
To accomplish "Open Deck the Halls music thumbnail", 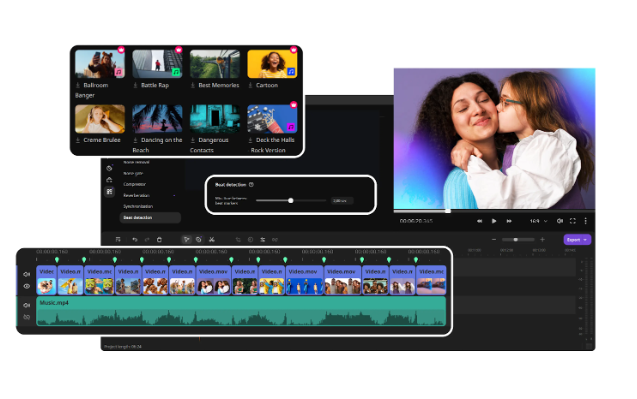I will [x=272, y=119].
